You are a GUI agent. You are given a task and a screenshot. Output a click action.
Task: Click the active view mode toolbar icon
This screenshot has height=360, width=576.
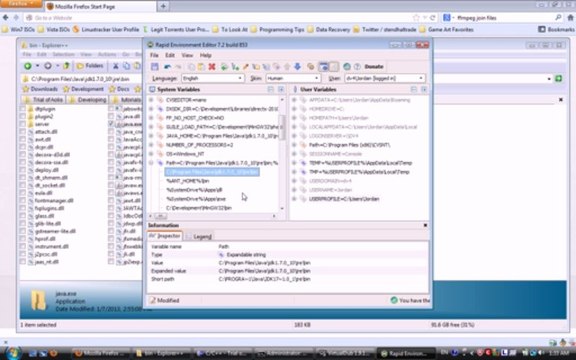pos(324,66)
